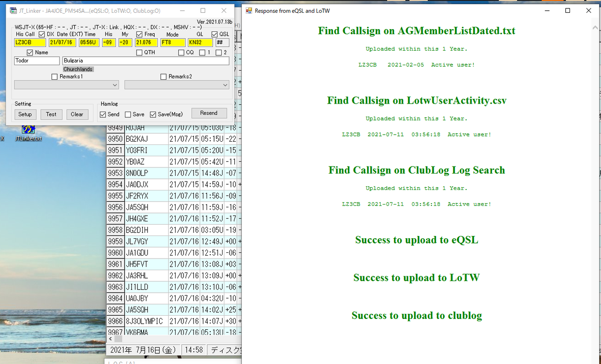
Task: Click 'Find Callsign on AGMemberListDated.txt' heading
Action: click(x=417, y=31)
